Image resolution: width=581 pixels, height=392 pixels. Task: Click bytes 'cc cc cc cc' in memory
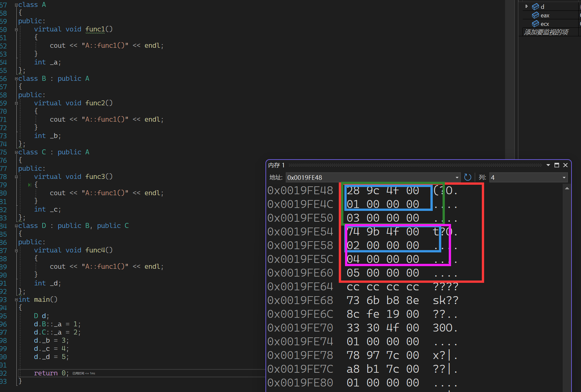pos(383,286)
